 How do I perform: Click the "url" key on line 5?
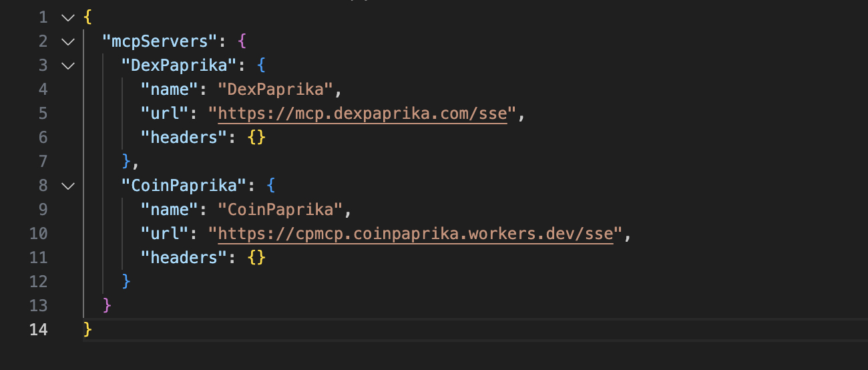165,114
